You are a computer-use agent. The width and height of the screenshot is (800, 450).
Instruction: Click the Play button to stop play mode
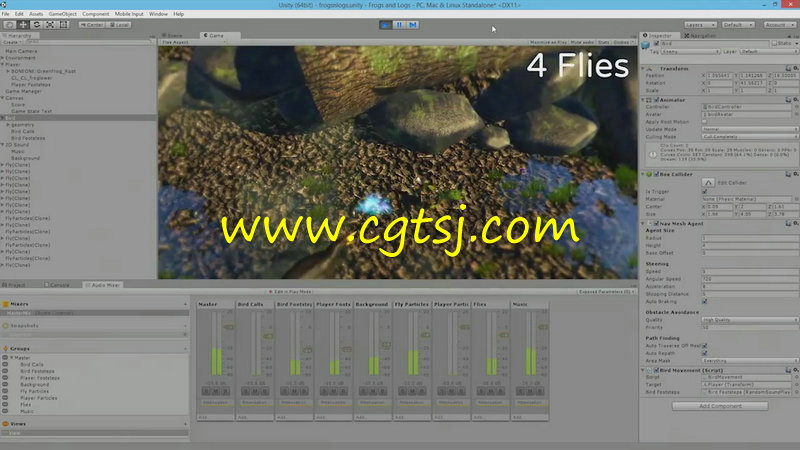[x=386, y=24]
